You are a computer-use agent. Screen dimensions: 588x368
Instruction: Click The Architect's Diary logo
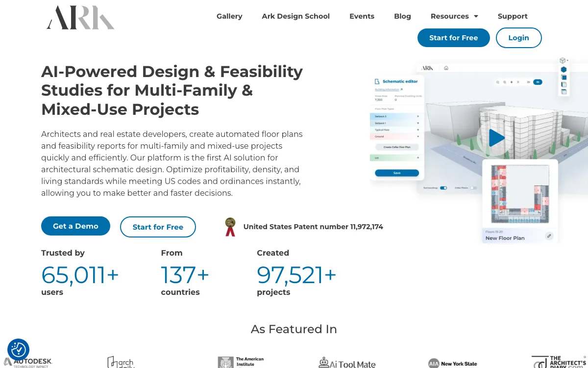pyautogui.click(x=559, y=362)
